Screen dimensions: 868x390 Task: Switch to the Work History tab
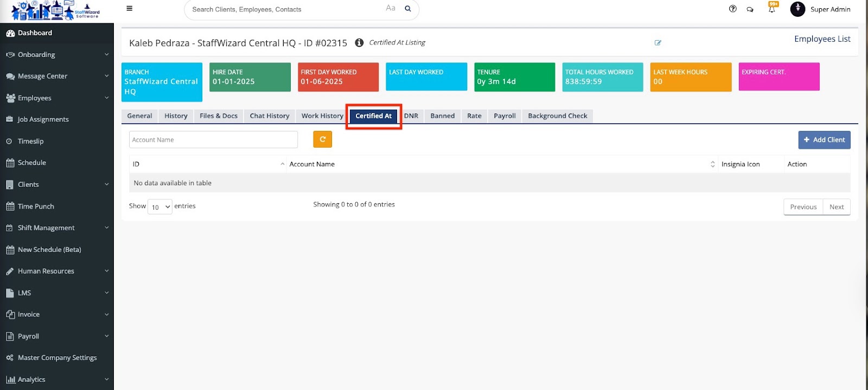point(322,116)
